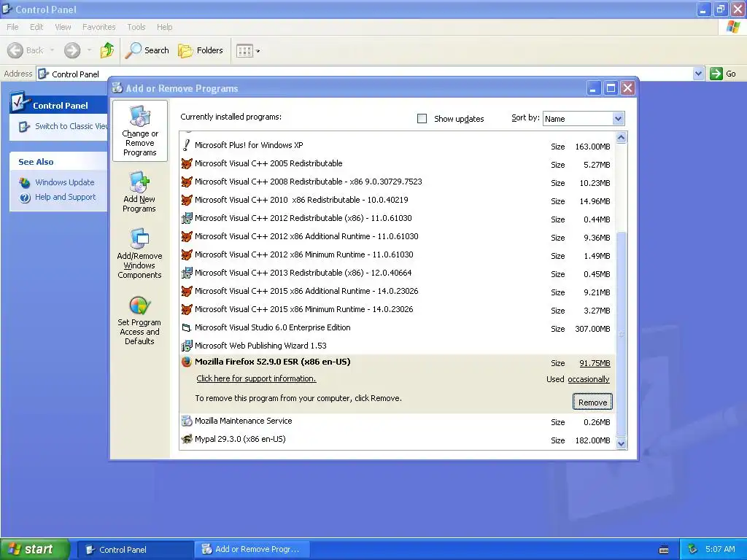The image size is (747, 560).
Task: Click the Visual C++ 2015 Minimum Runtime icon
Action: [187, 309]
